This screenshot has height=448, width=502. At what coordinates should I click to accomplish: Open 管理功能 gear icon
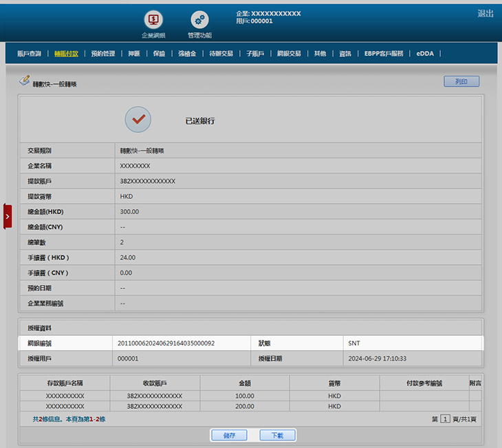(199, 20)
